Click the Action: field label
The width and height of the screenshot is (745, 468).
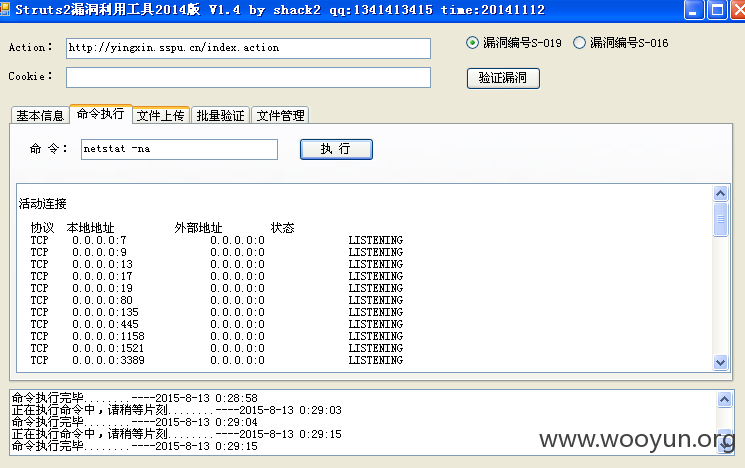tap(30, 48)
